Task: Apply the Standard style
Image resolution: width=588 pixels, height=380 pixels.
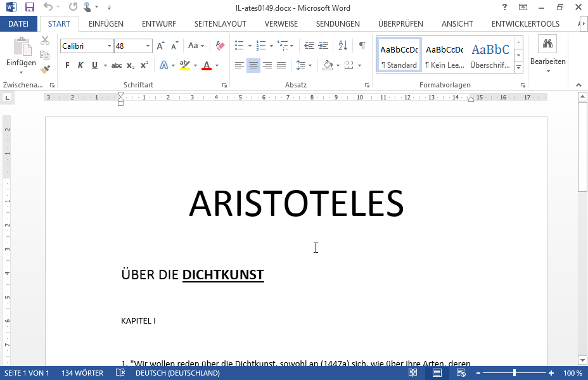Action: pos(399,55)
